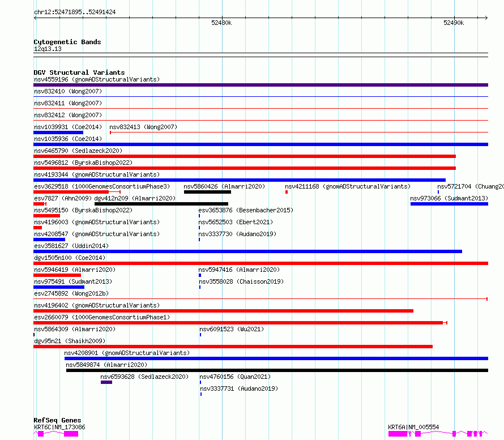This screenshot has width=504, height=440.
Task: Click the small red nsv4211168 variant marker
Action: [287, 192]
